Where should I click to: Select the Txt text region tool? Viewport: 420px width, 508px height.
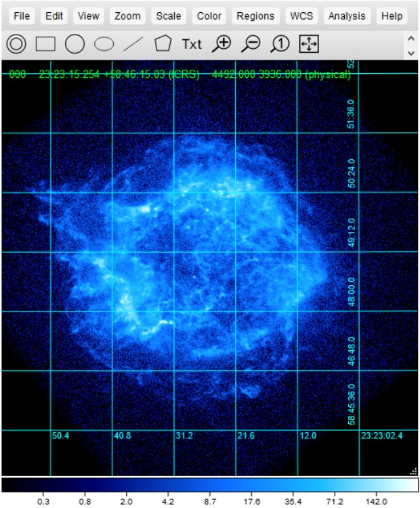coord(192,44)
